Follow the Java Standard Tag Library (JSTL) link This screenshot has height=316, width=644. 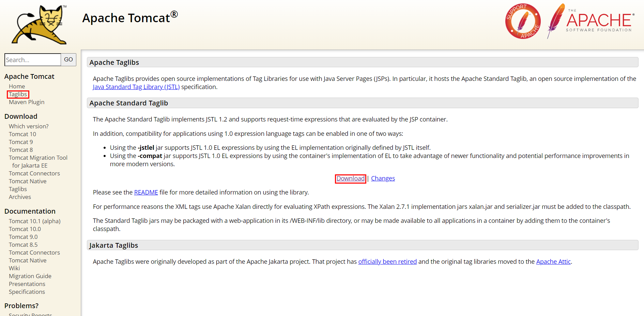point(136,87)
